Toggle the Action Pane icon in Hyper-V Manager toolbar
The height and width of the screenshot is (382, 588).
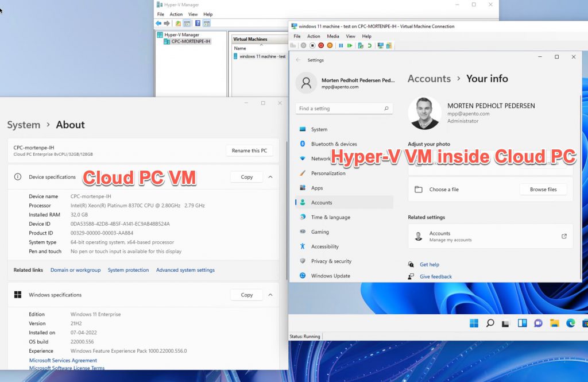click(207, 24)
